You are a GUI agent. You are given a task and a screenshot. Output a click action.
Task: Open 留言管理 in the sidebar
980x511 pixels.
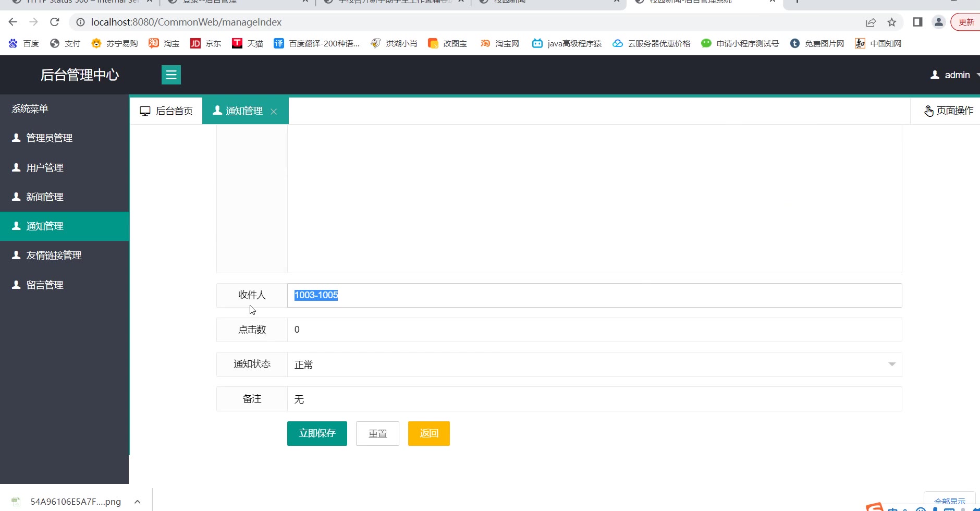click(65, 285)
